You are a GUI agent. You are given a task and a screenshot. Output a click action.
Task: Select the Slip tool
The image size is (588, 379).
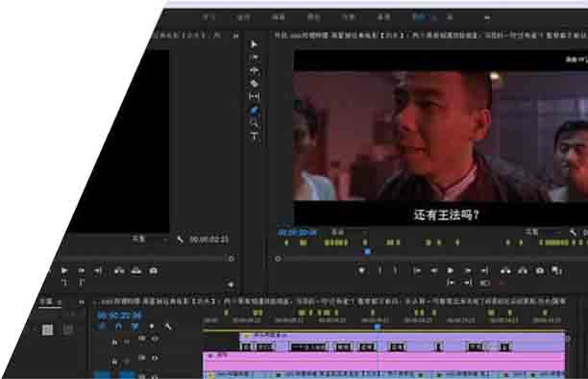click(x=255, y=96)
